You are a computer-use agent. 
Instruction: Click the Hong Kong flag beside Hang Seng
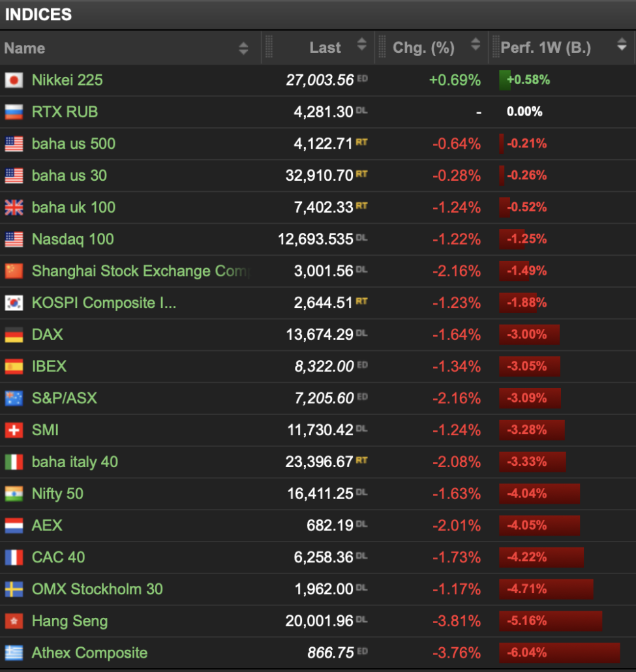[14, 621]
